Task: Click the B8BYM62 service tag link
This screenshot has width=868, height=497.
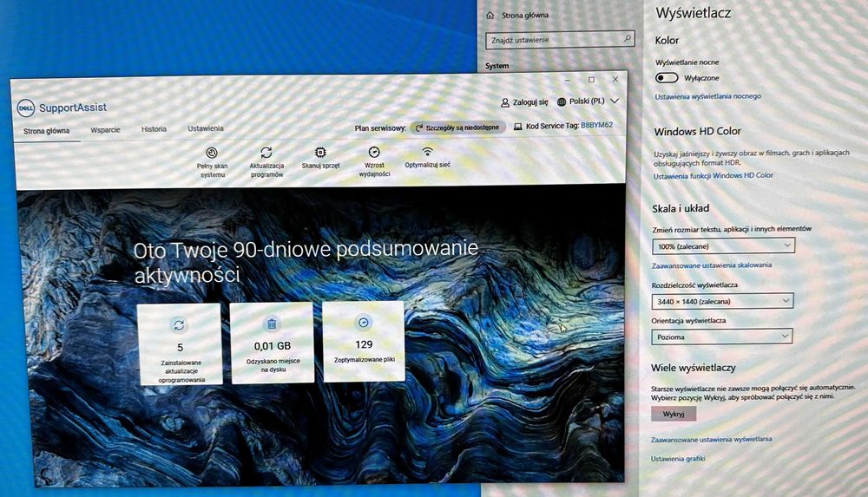Action: pyautogui.click(x=597, y=126)
